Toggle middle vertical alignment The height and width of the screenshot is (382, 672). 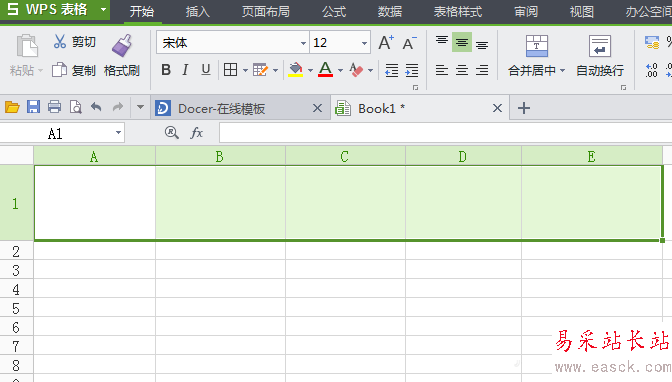click(462, 42)
